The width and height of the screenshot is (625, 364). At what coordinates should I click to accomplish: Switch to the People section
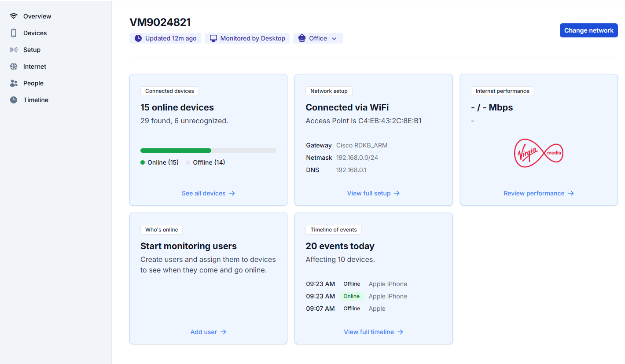click(x=33, y=83)
